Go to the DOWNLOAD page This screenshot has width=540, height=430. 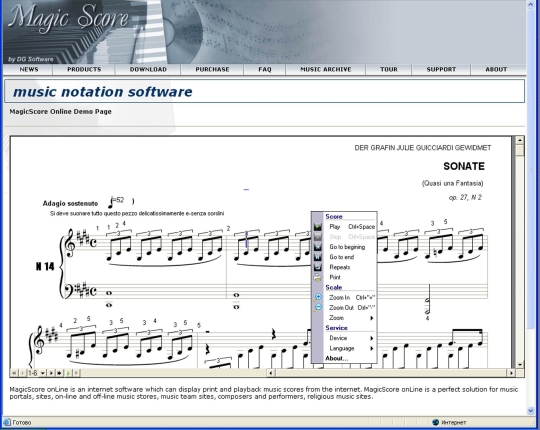click(148, 70)
